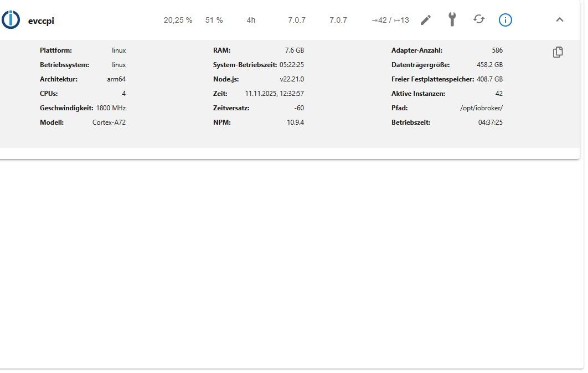588x373 pixels.
Task: Click the Plattform label
Action: (x=56, y=50)
